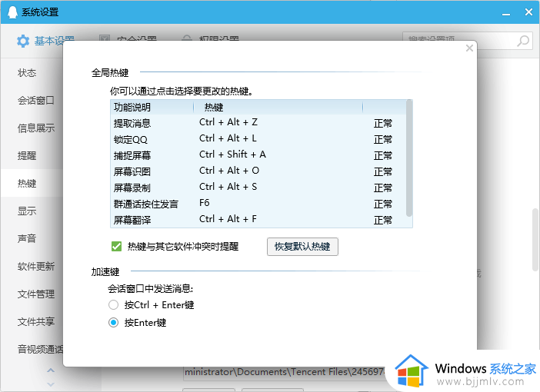Open 软件更新 in the sidebar

[36, 266]
